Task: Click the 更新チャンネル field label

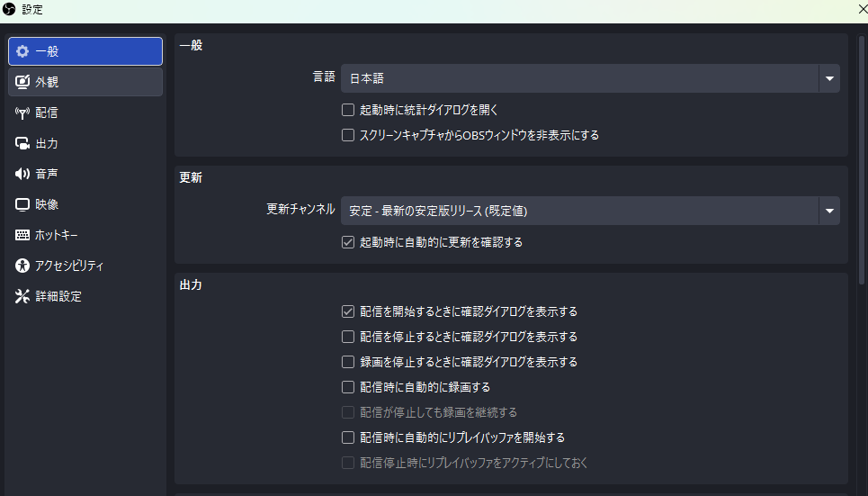Action: point(300,209)
